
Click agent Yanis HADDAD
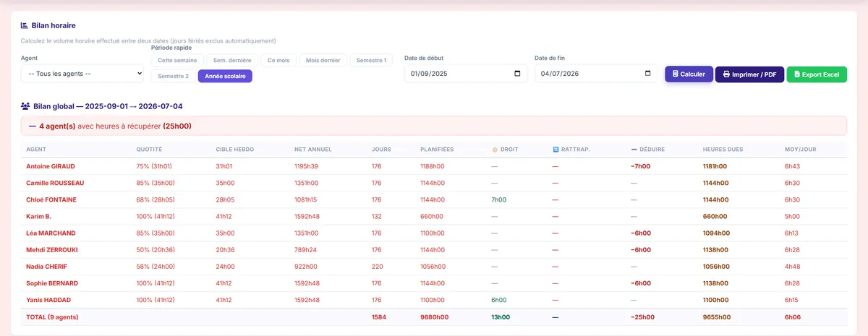point(49,300)
